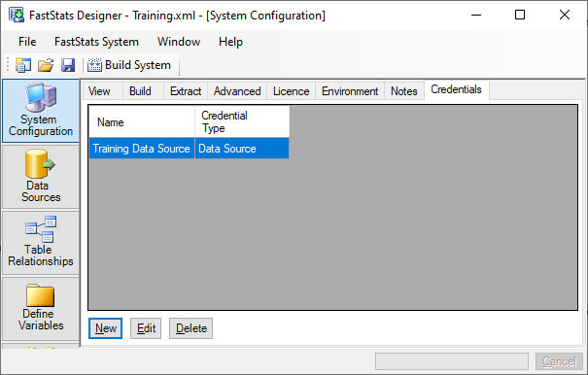The height and width of the screenshot is (375, 588).
Task: Click the progress bar beside Cancel
Action: pos(452,361)
